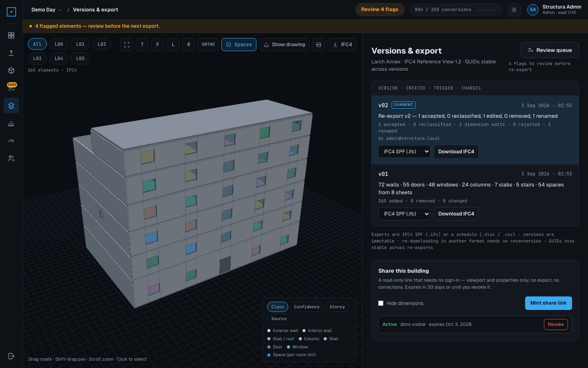Viewport: 588px width, 368px height.
Task: Open v02 export format dropdown
Action: (x=404, y=152)
